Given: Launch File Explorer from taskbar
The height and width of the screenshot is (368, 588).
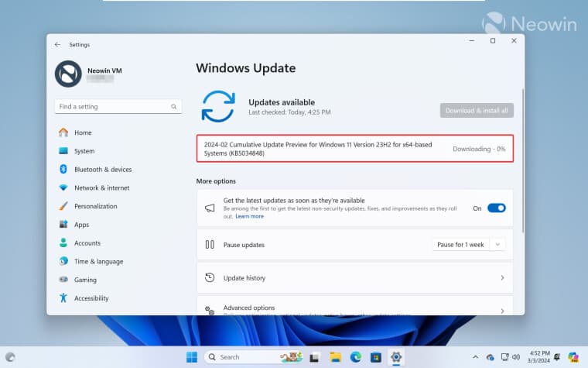Looking at the screenshot, I should [x=335, y=357].
